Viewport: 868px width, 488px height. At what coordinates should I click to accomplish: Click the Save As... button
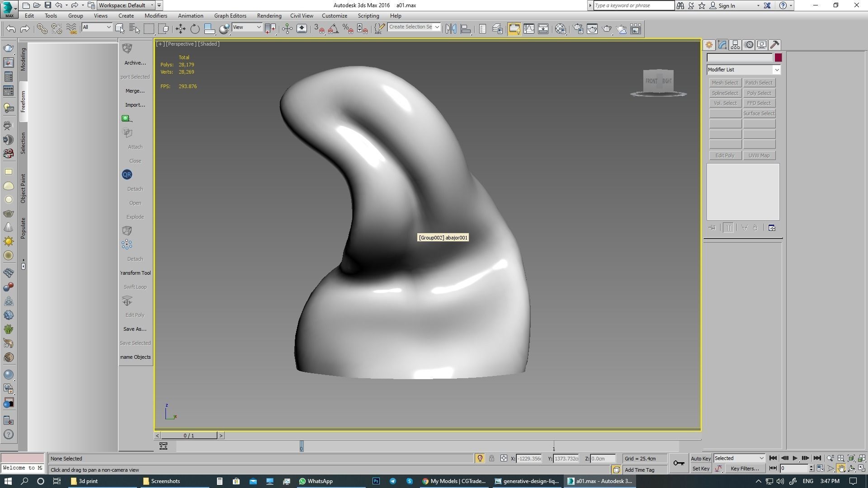pos(135,329)
